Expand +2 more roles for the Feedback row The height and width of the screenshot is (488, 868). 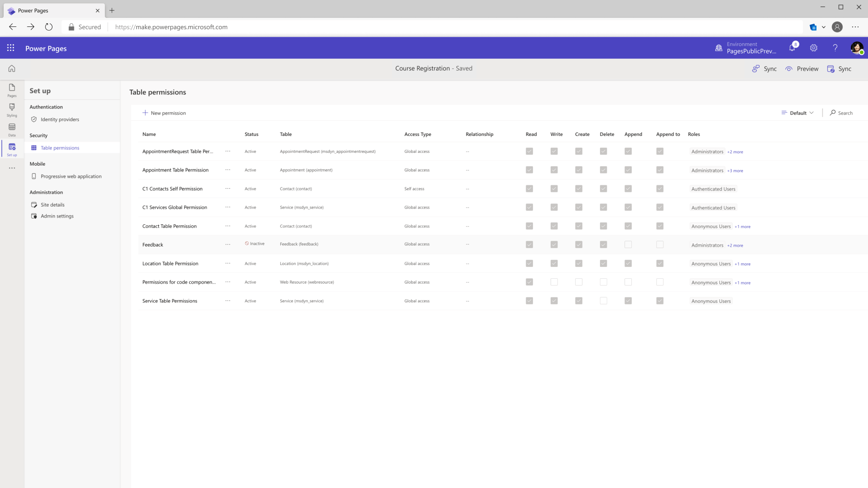735,245
